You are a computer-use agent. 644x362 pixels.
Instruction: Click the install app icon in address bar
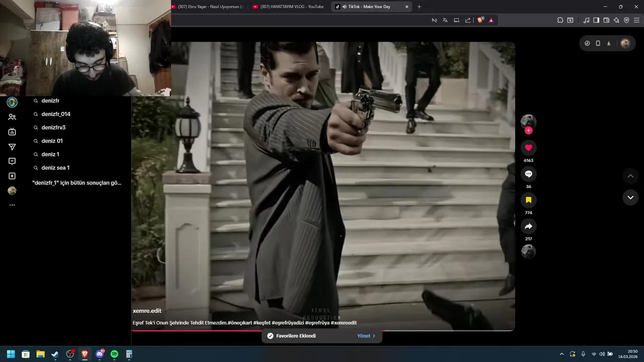point(456,20)
